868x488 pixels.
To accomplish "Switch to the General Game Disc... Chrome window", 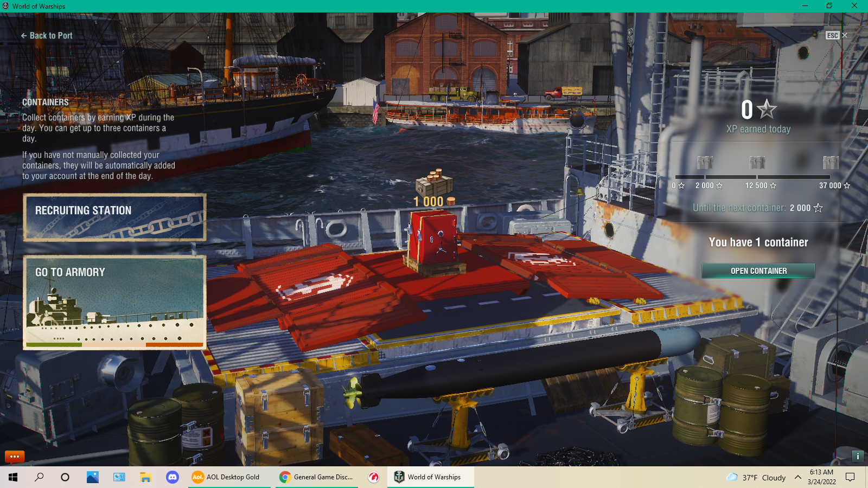I will tap(317, 477).
